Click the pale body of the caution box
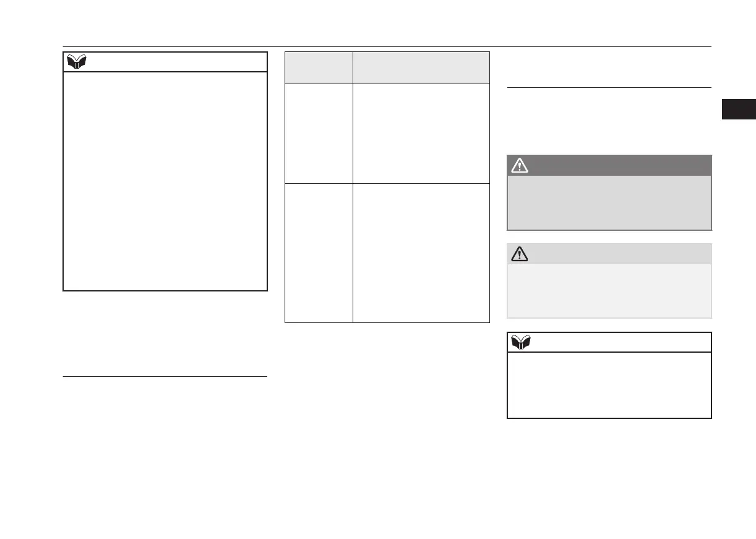Viewport: 756px width, 539px height. tap(609, 291)
